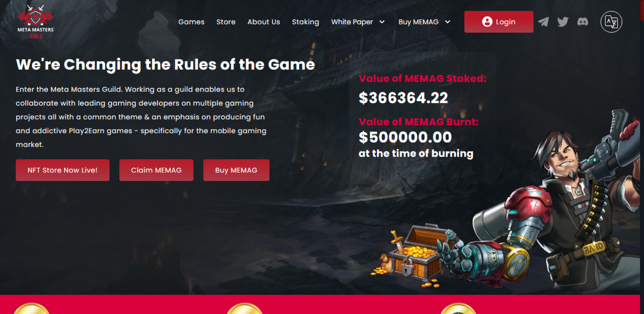Click the Meta Masters Guild logo
644x314 pixels.
coord(36,22)
